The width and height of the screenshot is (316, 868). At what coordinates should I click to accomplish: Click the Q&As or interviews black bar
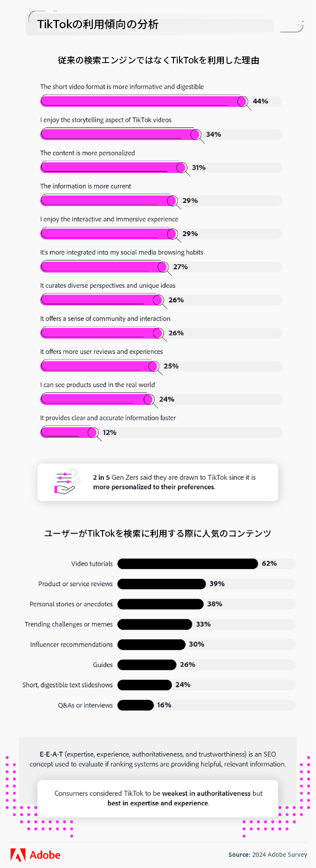point(136,705)
